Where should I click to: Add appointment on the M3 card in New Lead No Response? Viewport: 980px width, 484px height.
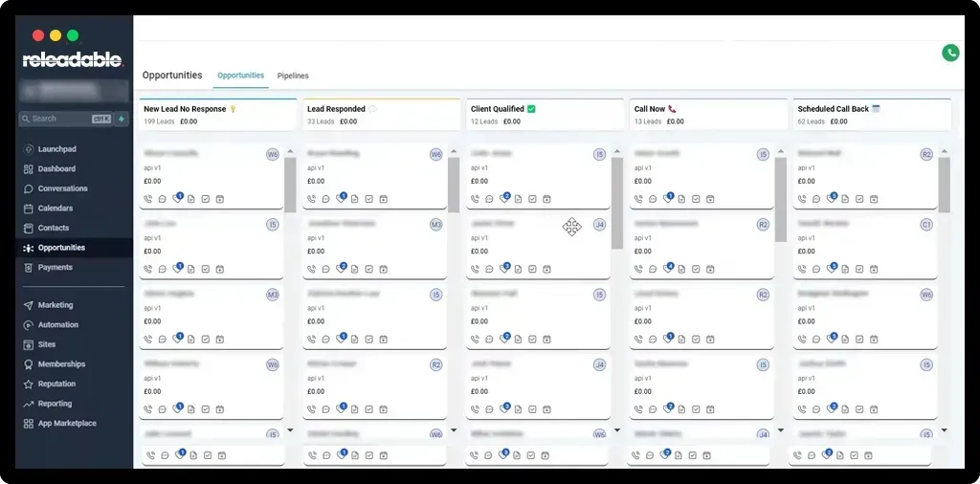220,340
